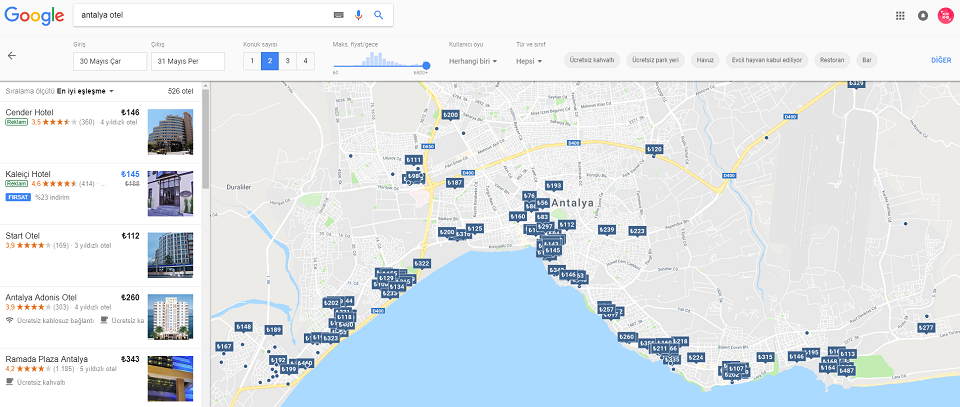Select the ₺224 map price marker
960x407 pixels.
tap(696, 357)
